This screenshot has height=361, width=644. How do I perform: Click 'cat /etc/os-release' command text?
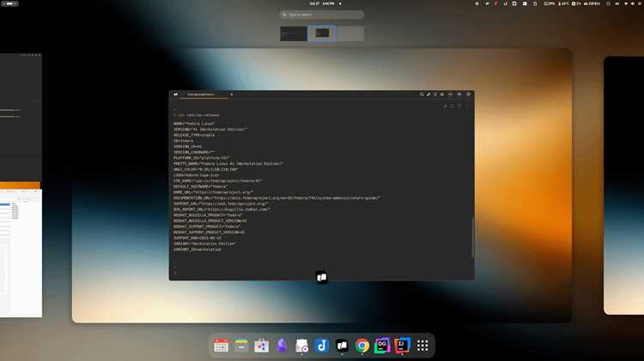point(199,115)
